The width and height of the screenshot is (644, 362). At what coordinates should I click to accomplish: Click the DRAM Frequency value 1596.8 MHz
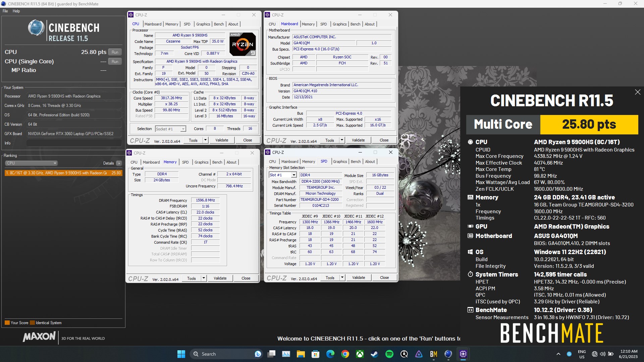pos(205,200)
